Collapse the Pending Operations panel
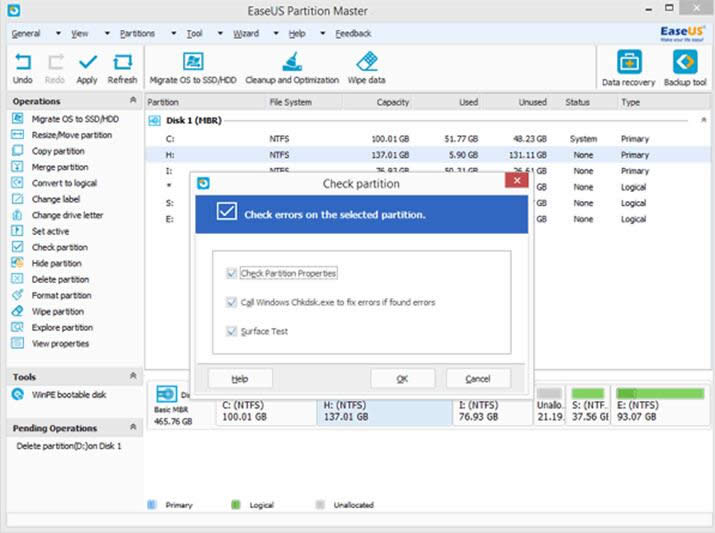 [x=133, y=428]
